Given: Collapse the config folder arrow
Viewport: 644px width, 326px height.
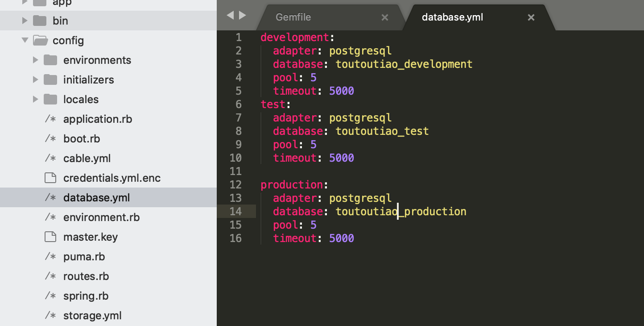Looking at the screenshot, I should 25,40.
